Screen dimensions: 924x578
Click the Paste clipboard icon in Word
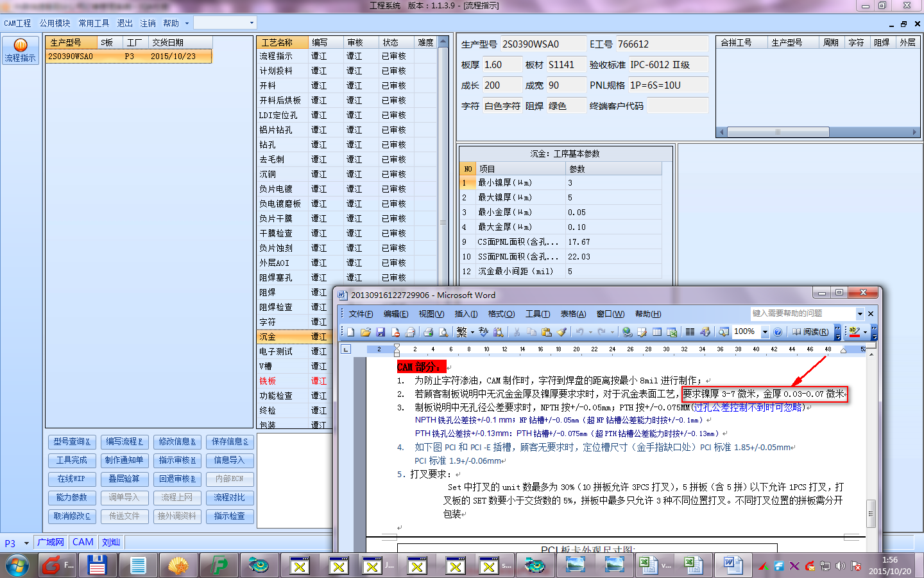point(547,332)
